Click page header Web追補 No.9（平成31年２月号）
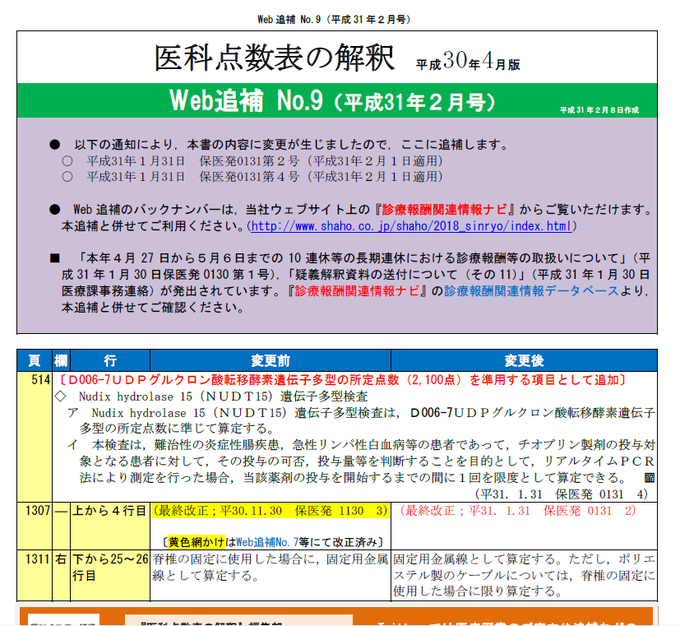This screenshot has height=626, width=680. 334,20
